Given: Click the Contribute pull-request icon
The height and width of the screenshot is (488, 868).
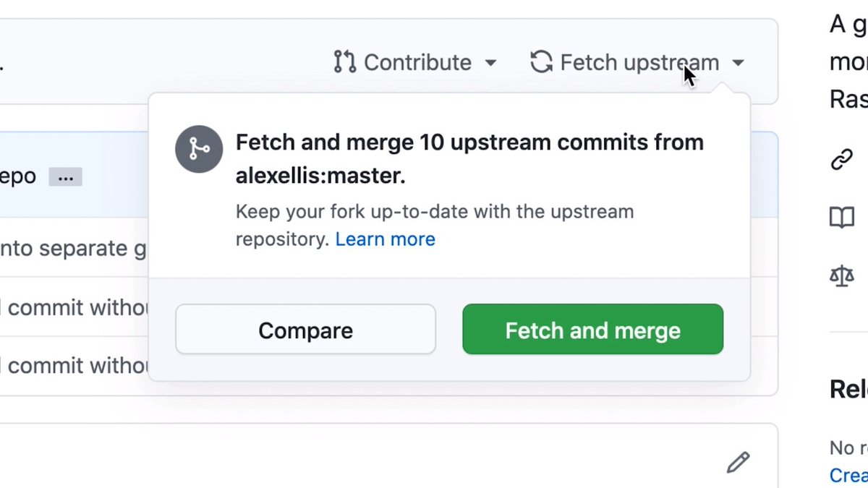Looking at the screenshot, I should pos(344,62).
